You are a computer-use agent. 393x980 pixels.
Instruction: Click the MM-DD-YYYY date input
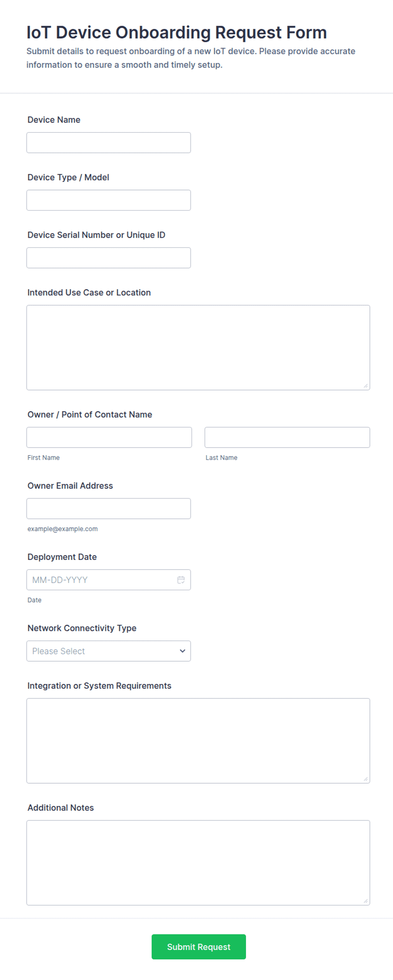click(109, 580)
